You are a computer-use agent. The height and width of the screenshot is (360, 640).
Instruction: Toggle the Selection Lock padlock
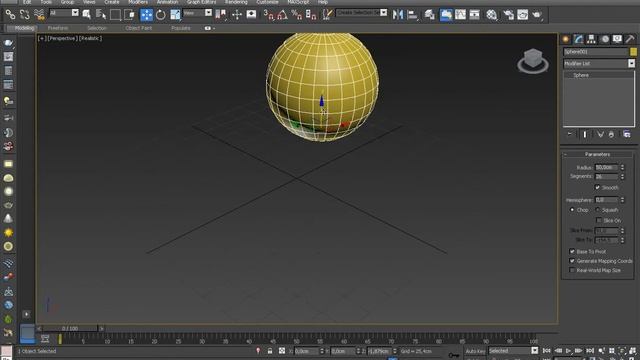[270, 351]
